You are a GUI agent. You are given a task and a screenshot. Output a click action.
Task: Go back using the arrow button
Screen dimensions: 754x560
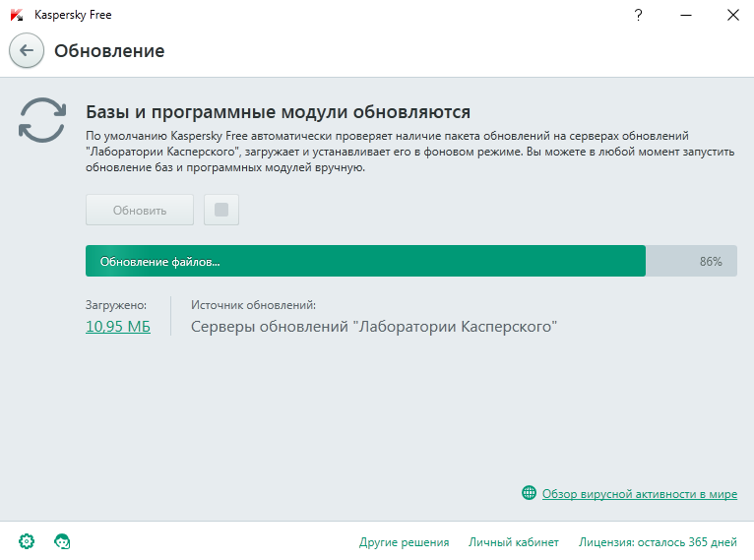(x=27, y=50)
